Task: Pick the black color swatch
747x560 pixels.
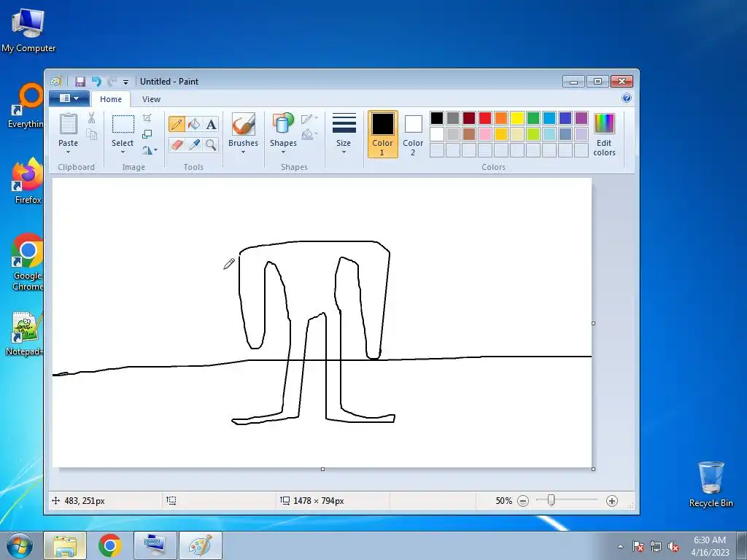Action: point(437,117)
